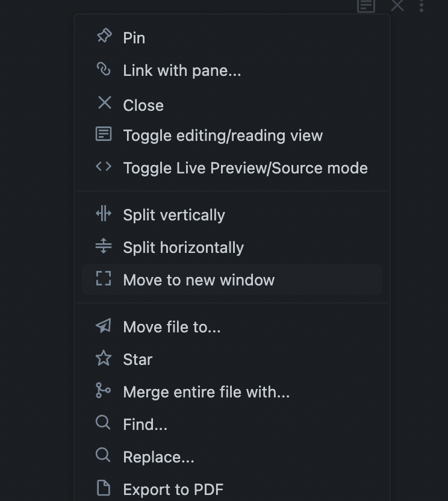
Task: Pin the current pane
Action: coord(134,38)
